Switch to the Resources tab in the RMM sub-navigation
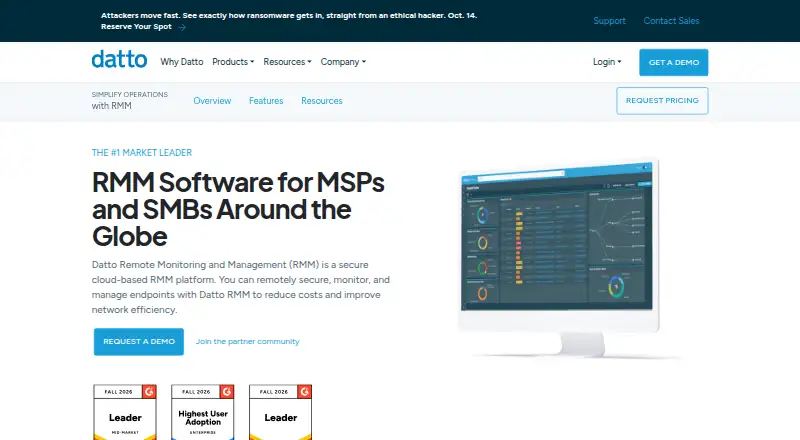This screenshot has height=440, width=800. (321, 101)
